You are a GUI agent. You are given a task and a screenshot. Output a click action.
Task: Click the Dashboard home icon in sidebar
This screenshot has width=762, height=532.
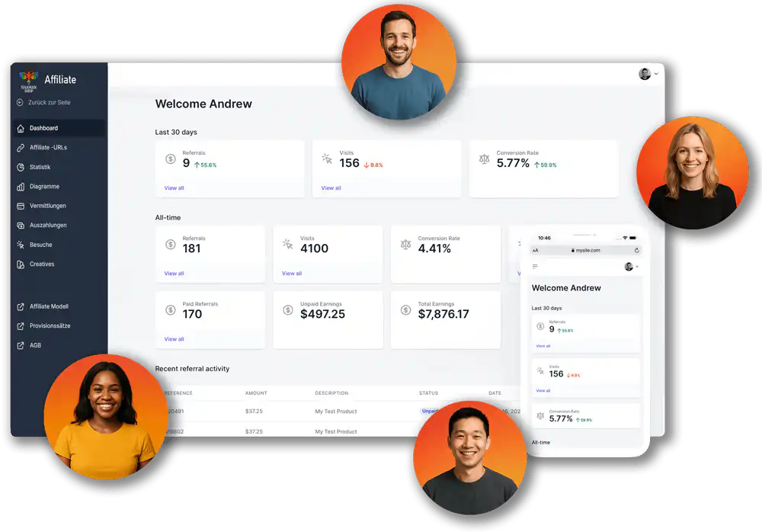(21, 128)
